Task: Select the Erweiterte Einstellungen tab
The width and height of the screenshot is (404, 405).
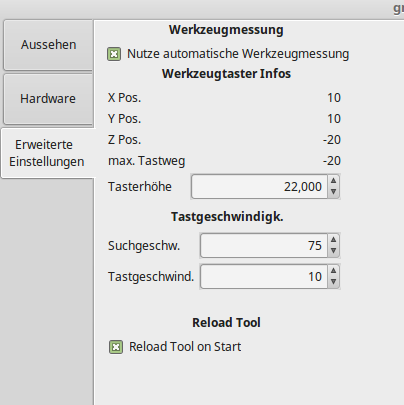Action: [x=47, y=153]
